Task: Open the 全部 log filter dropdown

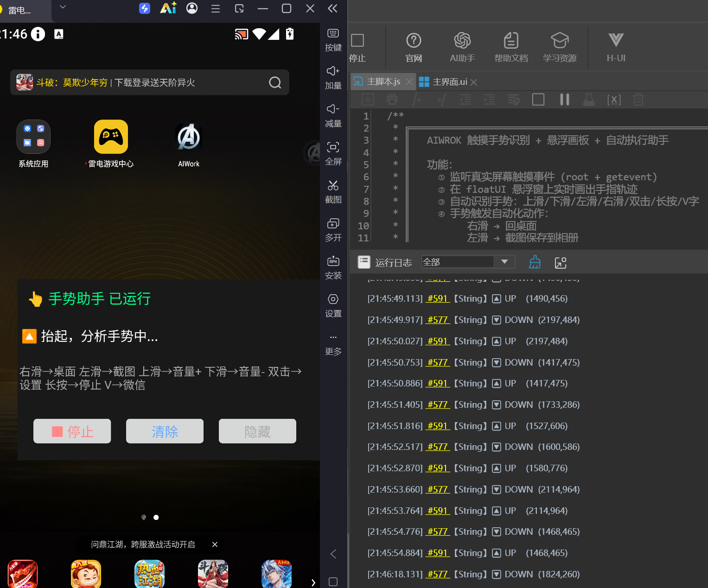Action: 468,262
